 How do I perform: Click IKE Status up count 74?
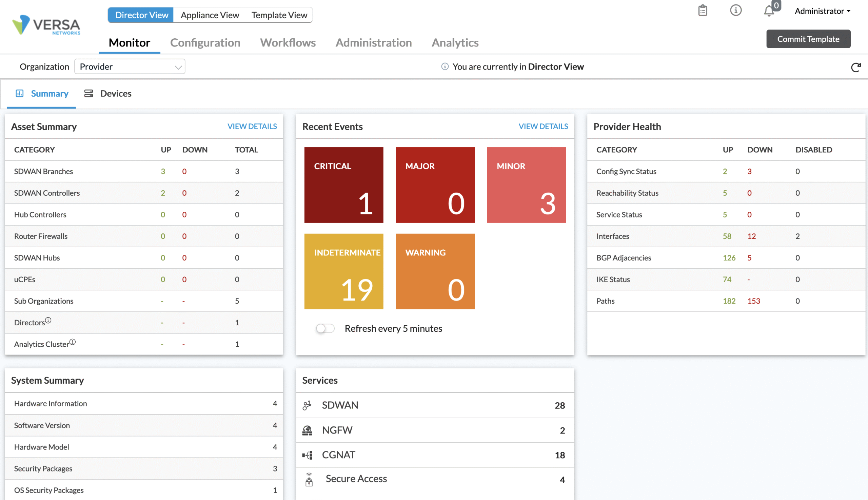(727, 280)
